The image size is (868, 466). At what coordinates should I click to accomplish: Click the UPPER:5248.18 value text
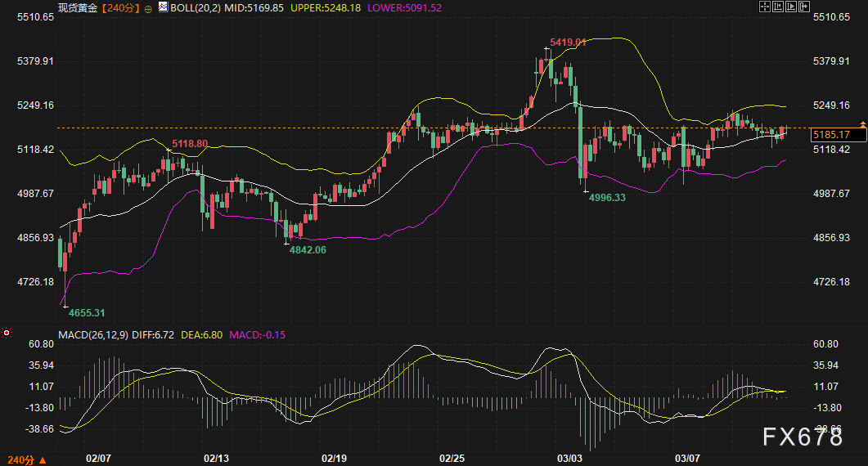tap(326, 8)
